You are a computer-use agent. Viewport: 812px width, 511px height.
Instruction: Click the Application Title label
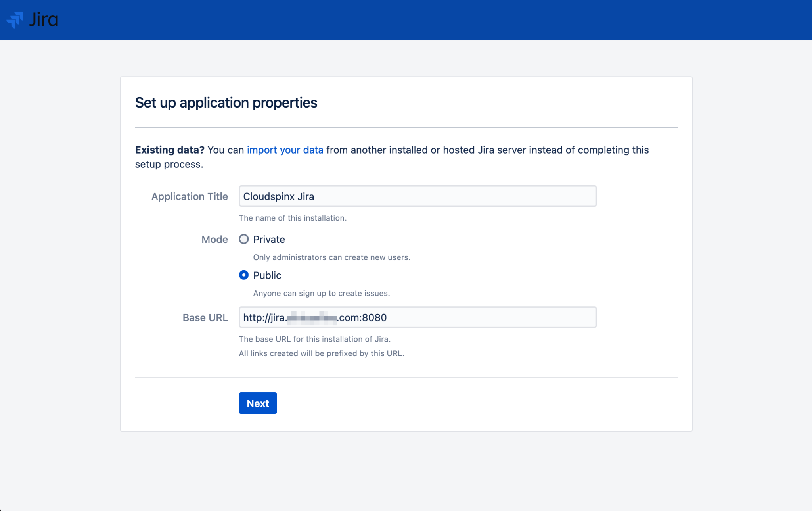pyautogui.click(x=190, y=196)
